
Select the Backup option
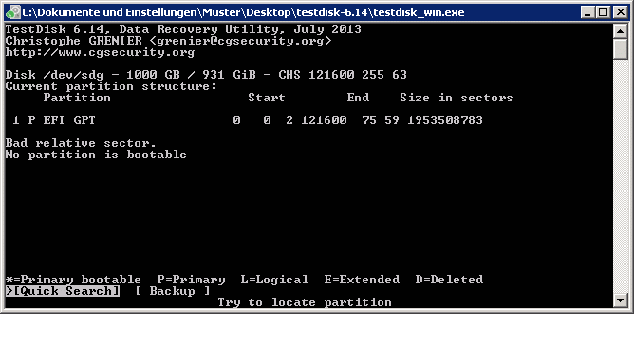tap(172, 291)
